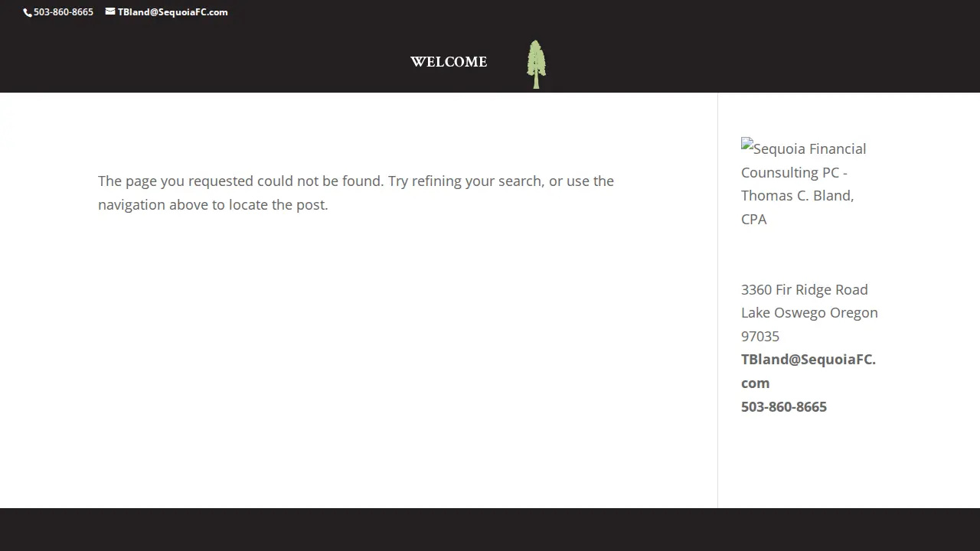The height and width of the screenshot is (551, 980).
Task: Click the 'Lake Oswego Oregon' text
Action: tap(809, 312)
